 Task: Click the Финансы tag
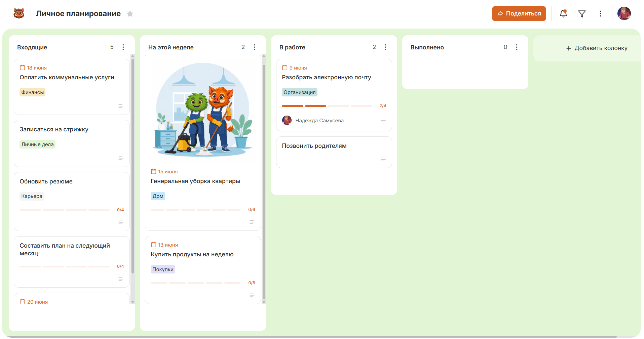tap(33, 92)
